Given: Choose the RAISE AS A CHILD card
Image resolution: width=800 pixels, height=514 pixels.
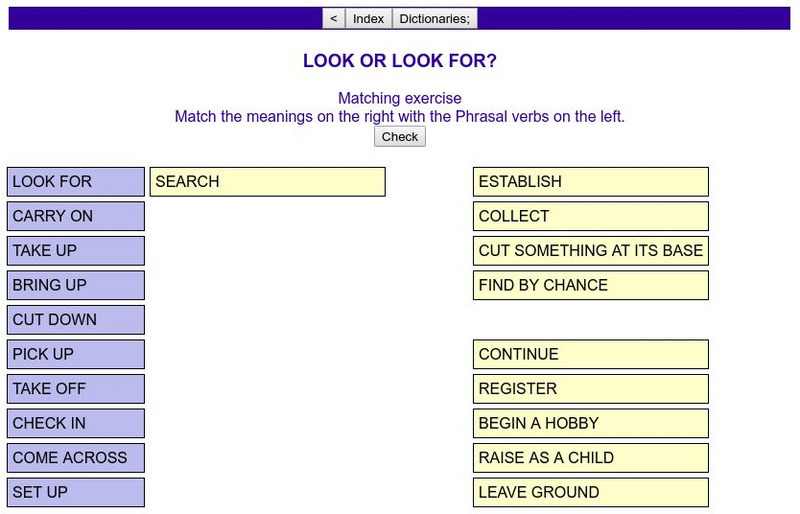Looking at the screenshot, I should point(590,458).
